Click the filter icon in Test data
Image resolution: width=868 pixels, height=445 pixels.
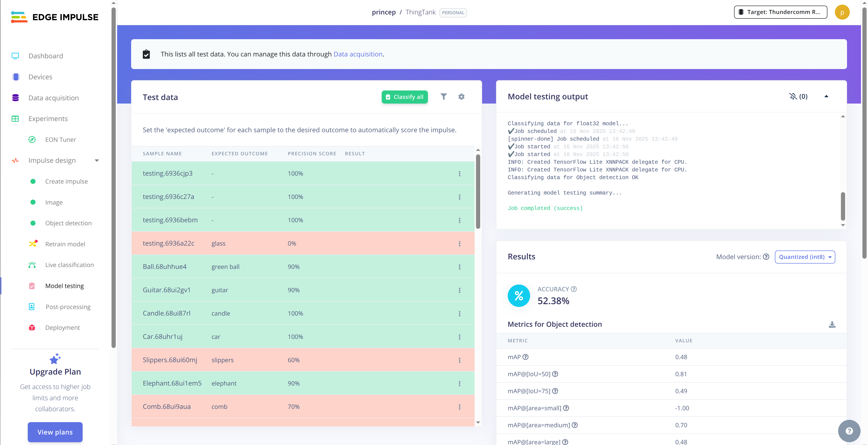(x=443, y=97)
